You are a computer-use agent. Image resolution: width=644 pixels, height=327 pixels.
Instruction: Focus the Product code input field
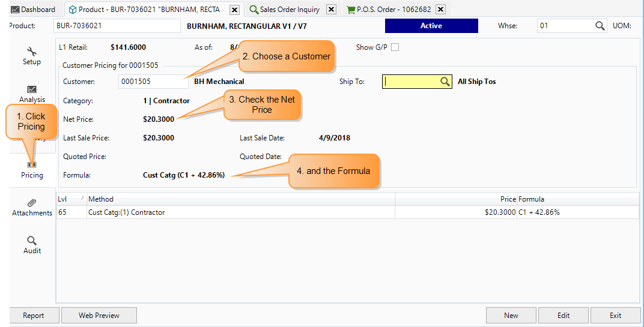(x=117, y=26)
